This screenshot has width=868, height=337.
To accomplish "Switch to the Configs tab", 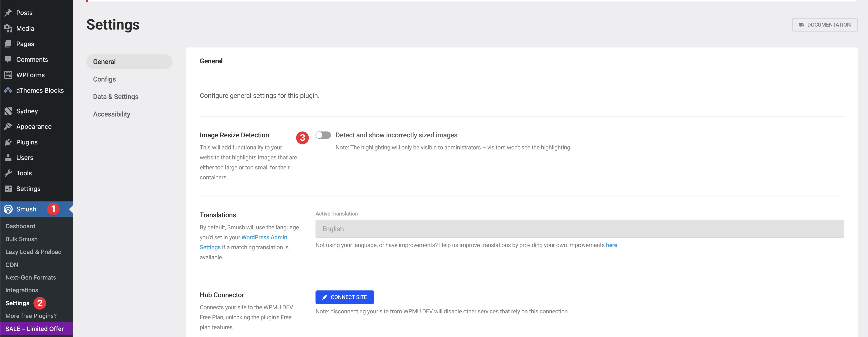I will pos(104,79).
